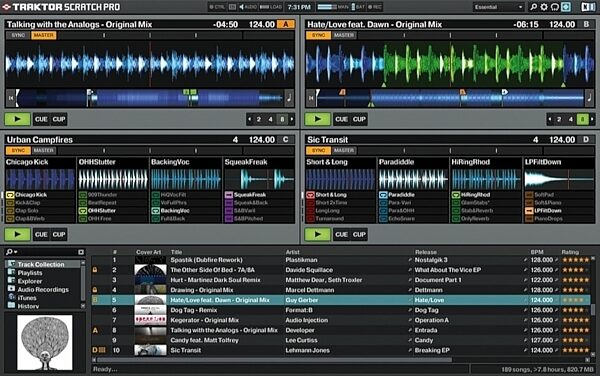The width and height of the screenshot is (600, 376).
Task: Open the search magnifier in the header
Action: point(533,7)
